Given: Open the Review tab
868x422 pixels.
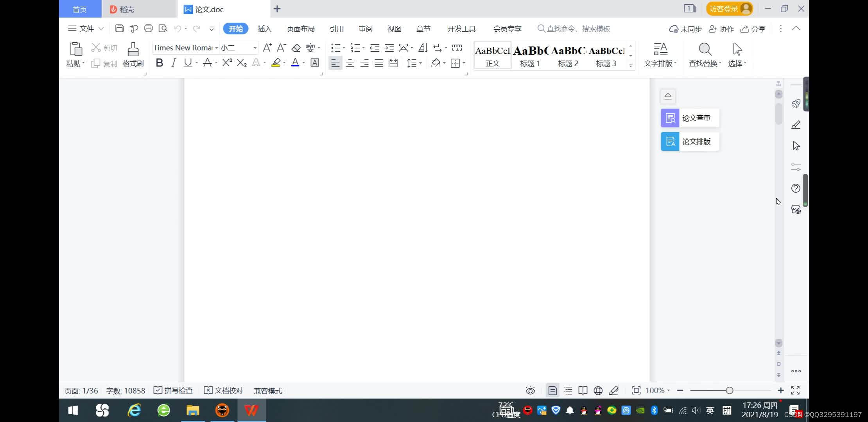Looking at the screenshot, I should pyautogui.click(x=366, y=29).
